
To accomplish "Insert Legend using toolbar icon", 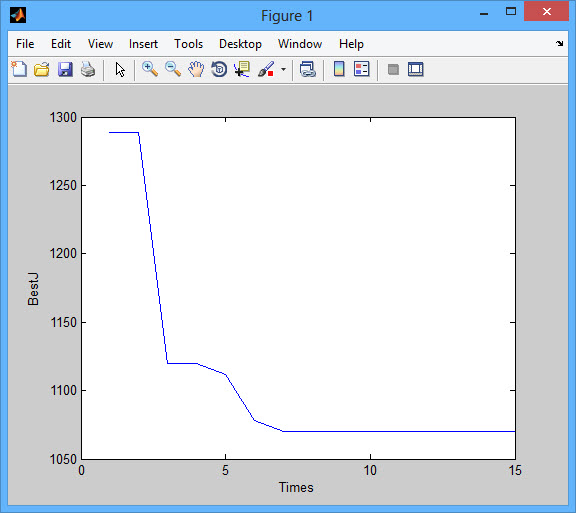I will [361, 69].
